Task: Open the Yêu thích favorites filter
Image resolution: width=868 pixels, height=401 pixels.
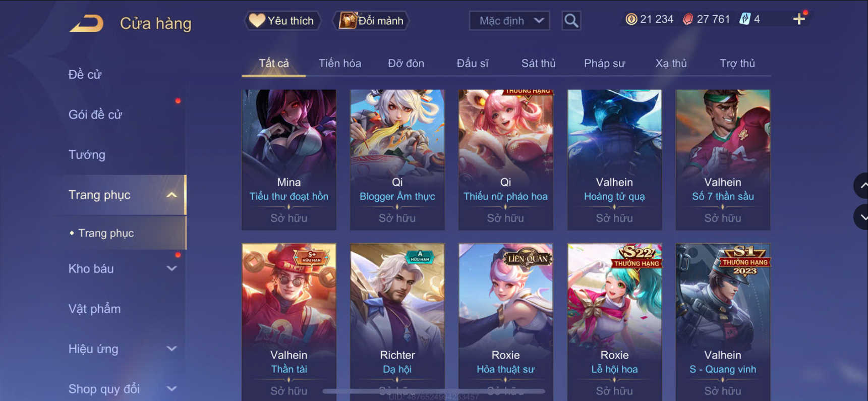Action: (282, 21)
